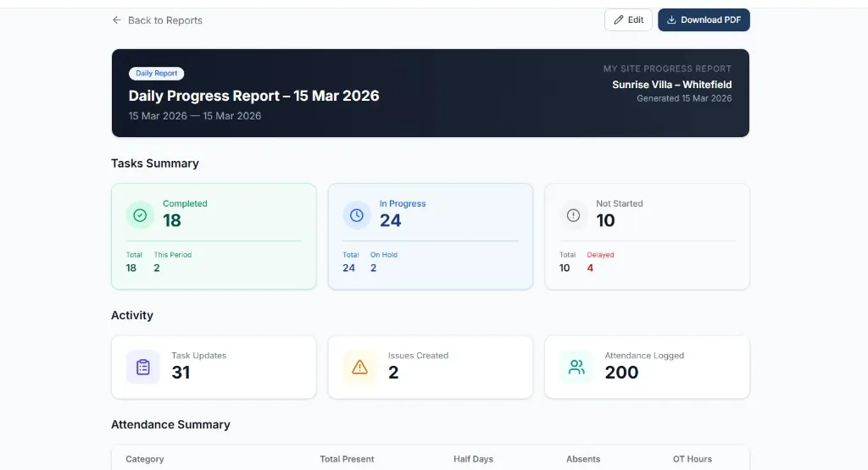Click the clipboard icon in the Task Updates card
Viewport: 868px width, 470px height.
tap(143, 368)
